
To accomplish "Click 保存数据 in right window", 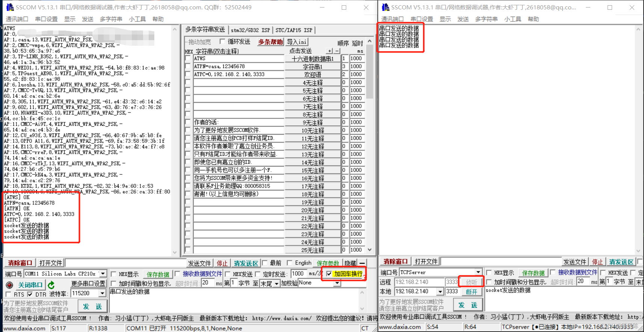I will [533, 273].
